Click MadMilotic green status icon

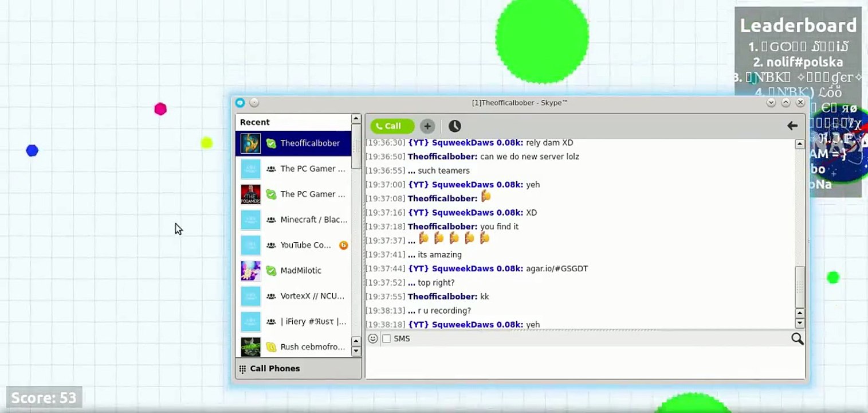(x=271, y=271)
